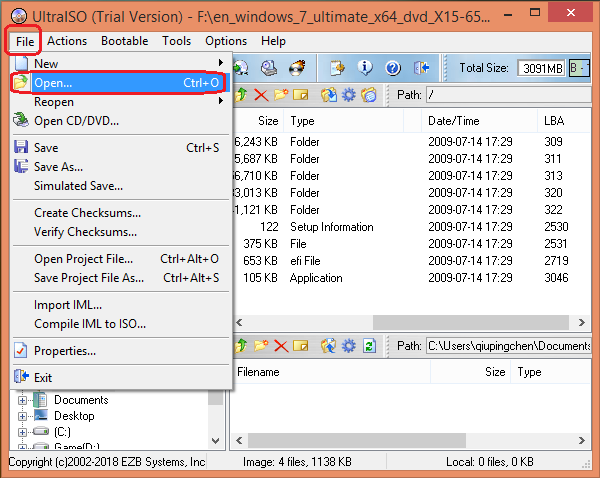Click the Burn CD/DVD Image flaming disc icon
Image resolution: width=600 pixels, height=478 pixels.
click(x=297, y=68)
